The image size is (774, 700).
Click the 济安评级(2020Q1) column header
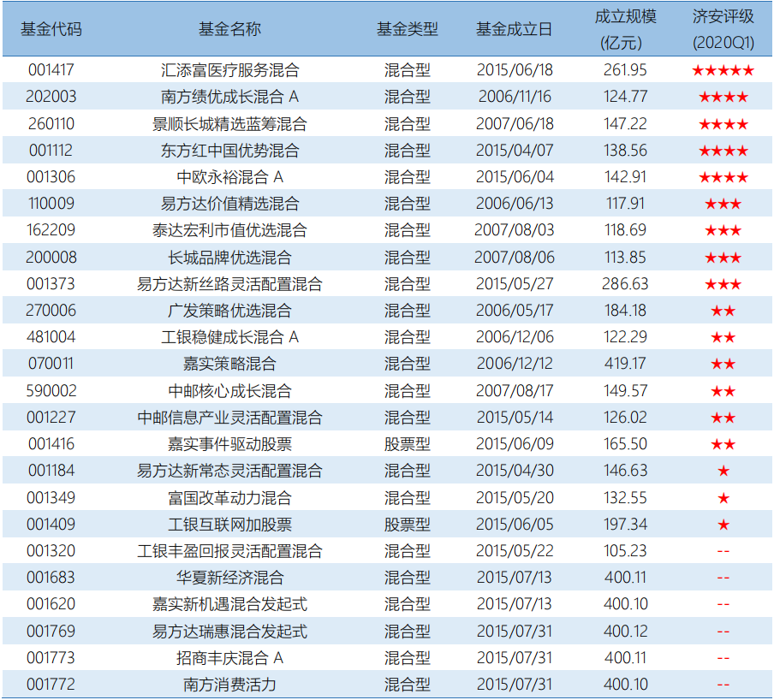(723, 30)
